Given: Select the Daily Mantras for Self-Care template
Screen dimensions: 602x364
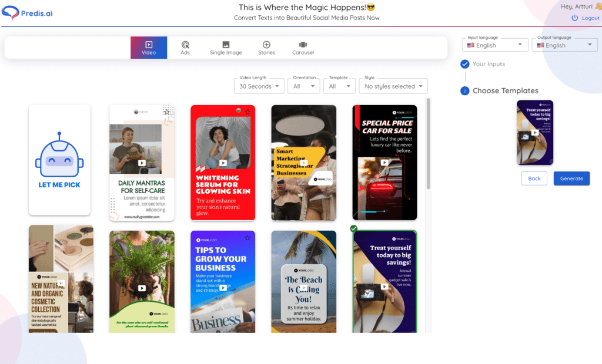Looking at the screenshot, I should (142, 163).
